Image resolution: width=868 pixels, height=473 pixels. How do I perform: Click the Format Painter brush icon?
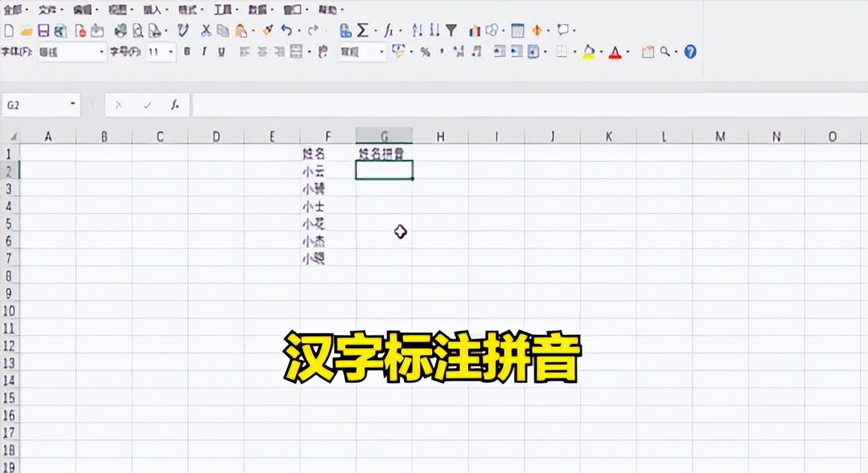pos(267,31)
